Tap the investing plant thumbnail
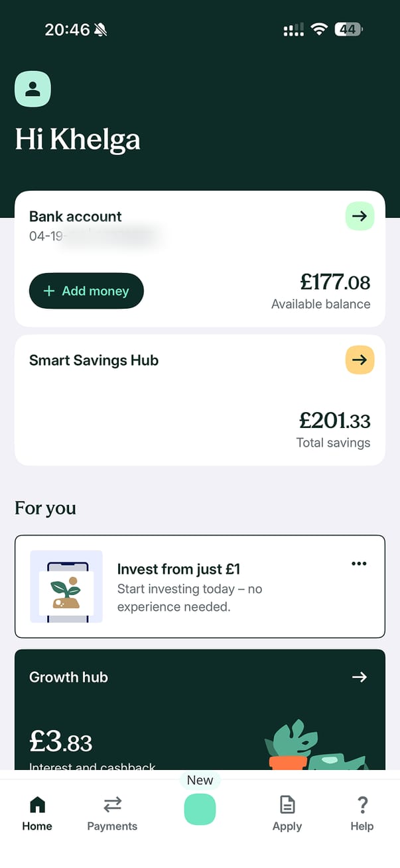 pos(66,586)
